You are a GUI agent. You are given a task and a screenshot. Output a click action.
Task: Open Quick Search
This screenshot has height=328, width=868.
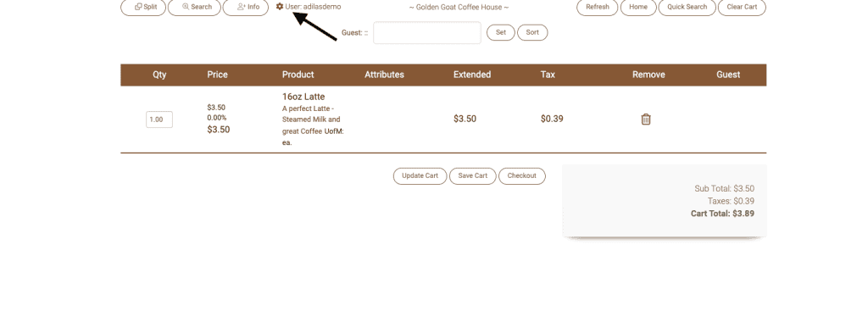click(x=687, y=7)
